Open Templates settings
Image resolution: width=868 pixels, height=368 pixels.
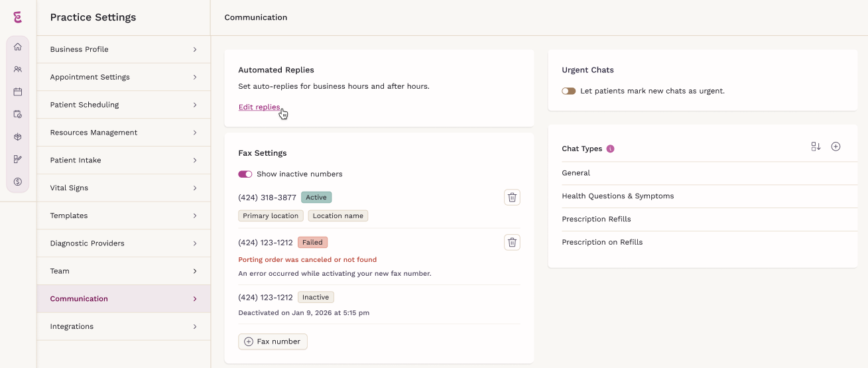(x=124, y=215)
